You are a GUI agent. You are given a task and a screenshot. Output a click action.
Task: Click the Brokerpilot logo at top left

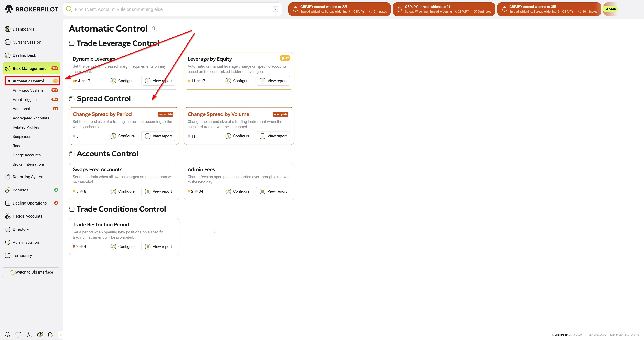pos(31,9)
